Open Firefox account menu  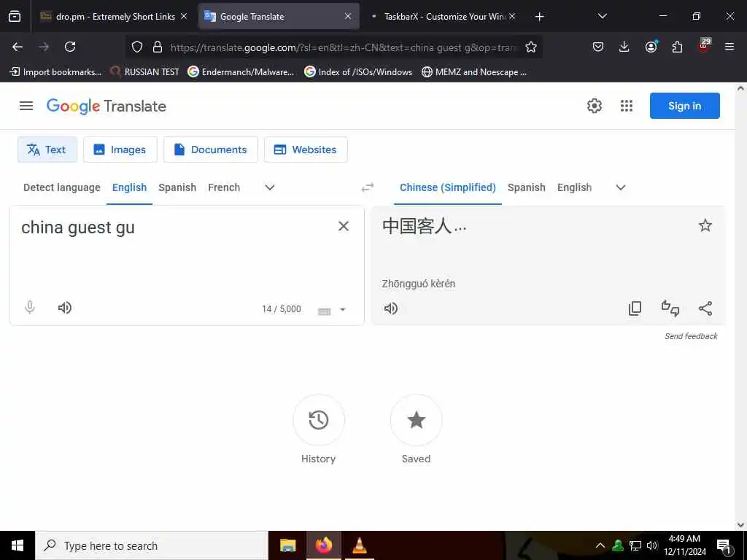click(x=651, y=46)
